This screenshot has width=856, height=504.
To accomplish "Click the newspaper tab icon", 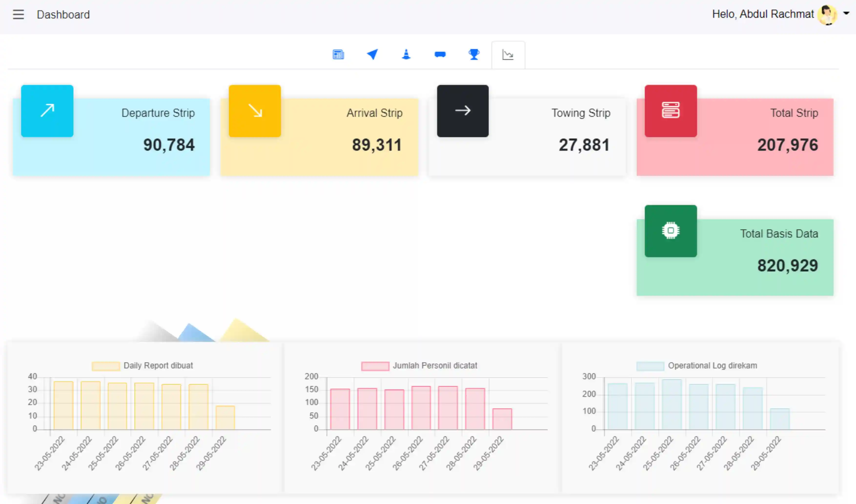I will (x=338, y=55).
